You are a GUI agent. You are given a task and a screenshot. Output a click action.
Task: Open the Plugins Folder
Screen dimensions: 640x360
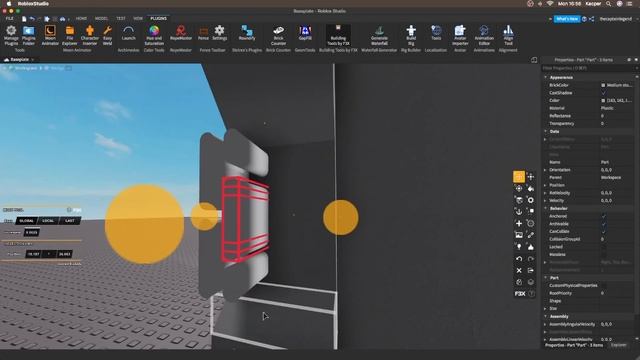click(29, 35)
